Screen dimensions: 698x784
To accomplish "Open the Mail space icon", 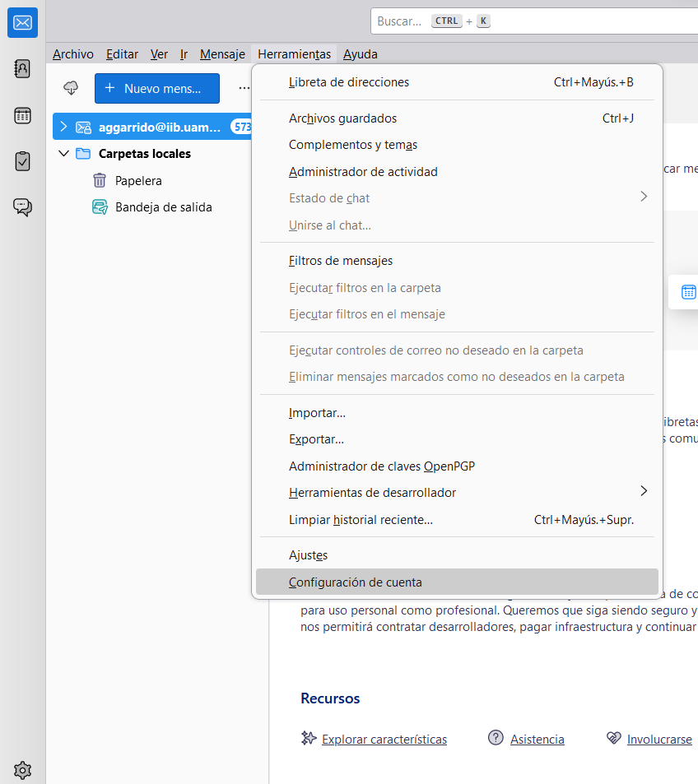I will [22, 23].
